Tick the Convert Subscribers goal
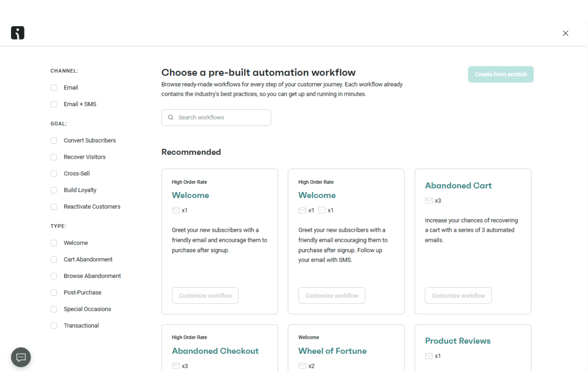The height and width of the screenshot is (392, 588). point(54,141)
